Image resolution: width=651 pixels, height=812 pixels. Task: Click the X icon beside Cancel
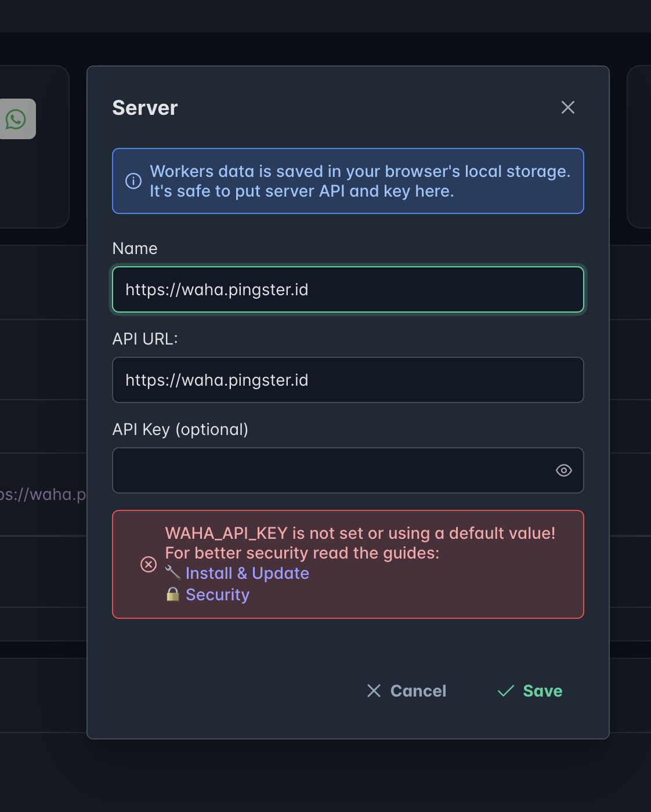374,691
